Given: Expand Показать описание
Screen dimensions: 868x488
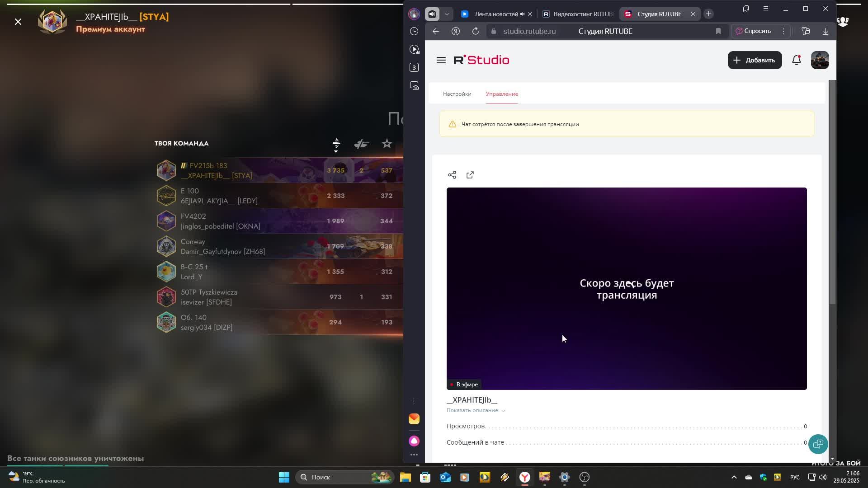Looking at the screenshot, I should point(476,410).
